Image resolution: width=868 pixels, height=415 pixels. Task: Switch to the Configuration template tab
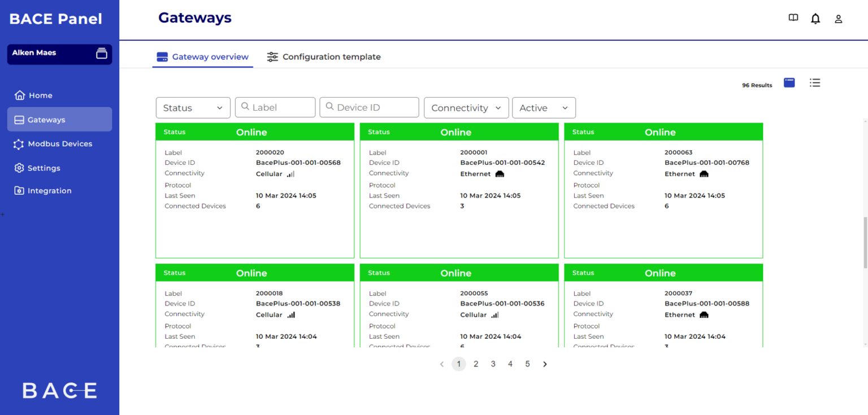pyautogui.click(x=324, y=56)
